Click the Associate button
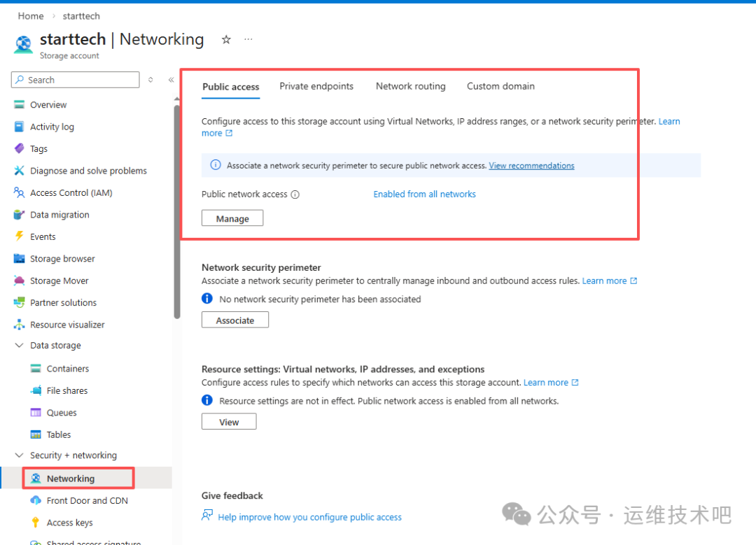The image size is (756, 545). click(x=235, y=320)
